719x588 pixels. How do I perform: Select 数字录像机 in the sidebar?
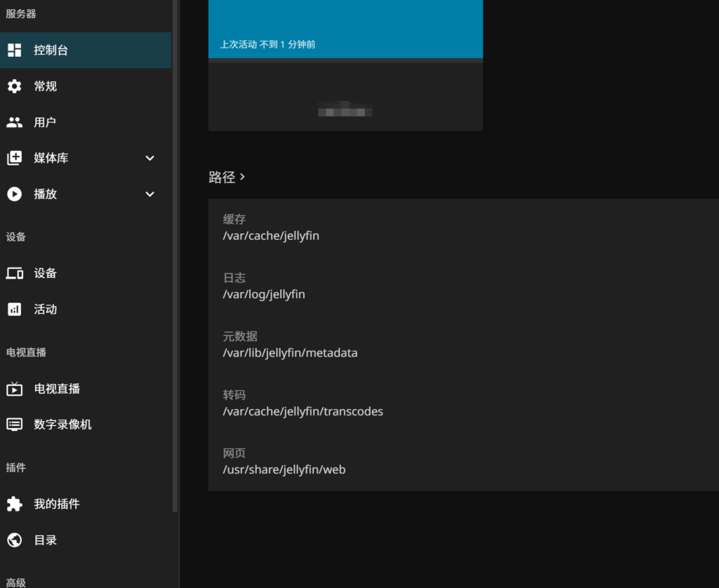point(62,425)
